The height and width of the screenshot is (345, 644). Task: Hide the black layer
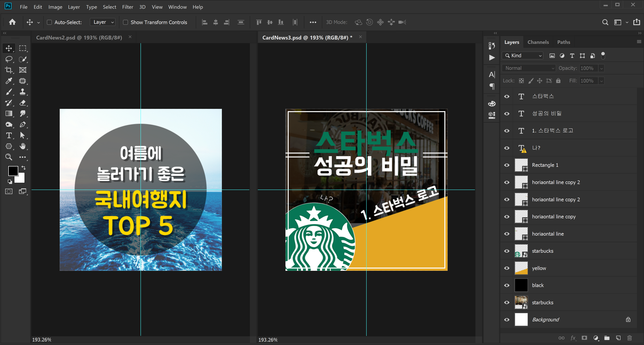coord(507,285)
